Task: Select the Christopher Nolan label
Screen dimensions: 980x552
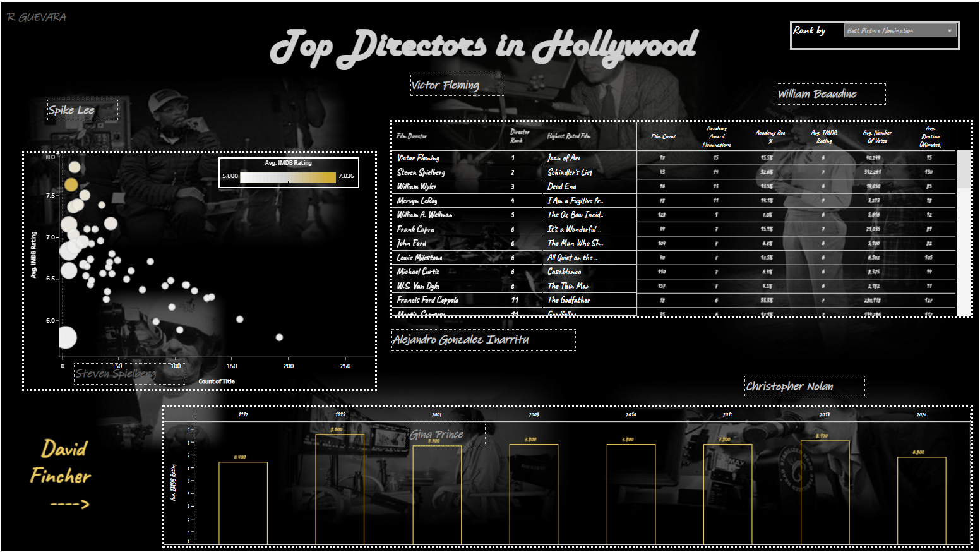Action: click(789, 386)
